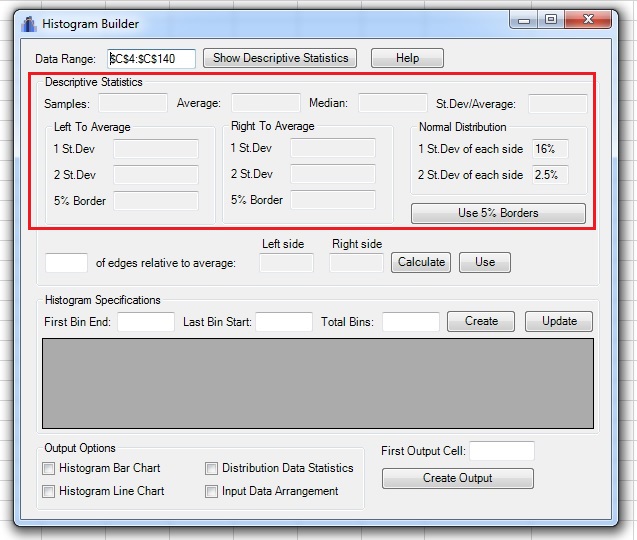Toggle Distribution Data Statistics checkbox

(x=211, y=468)
